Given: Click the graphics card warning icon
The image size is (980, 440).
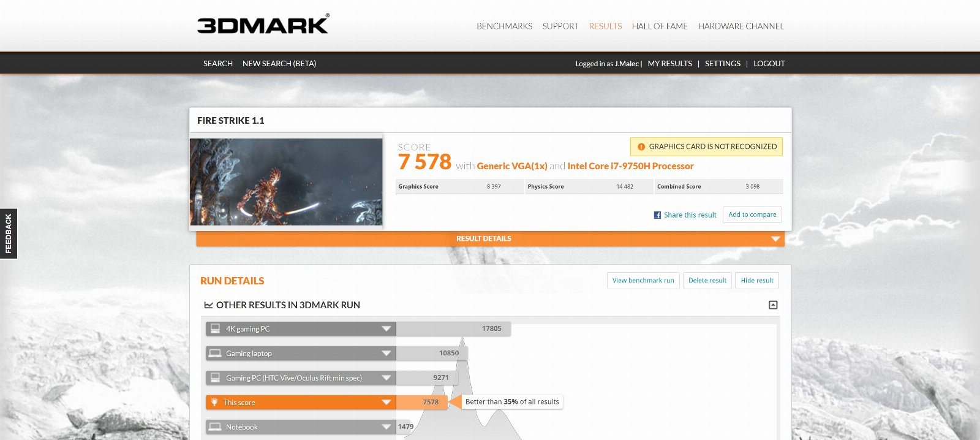Looking at the screenshot, I should coord(641,147).
